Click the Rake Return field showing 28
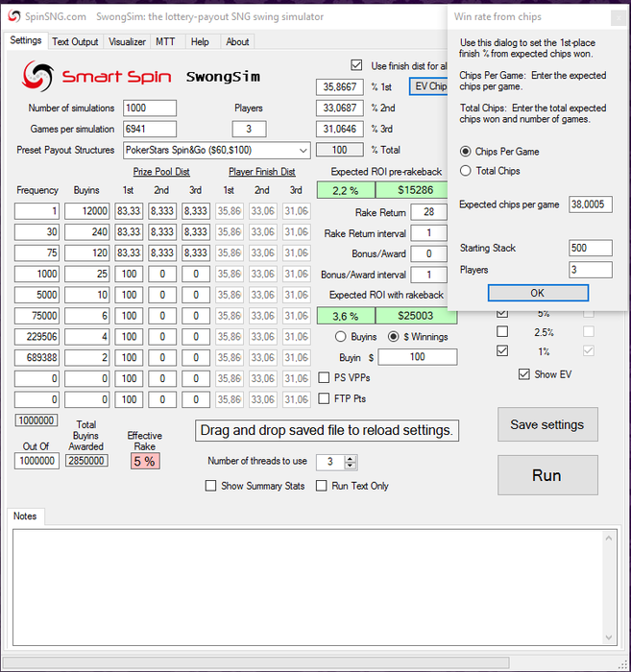Image resolution: width=631 pixels, height=672 pixels. 429,212
